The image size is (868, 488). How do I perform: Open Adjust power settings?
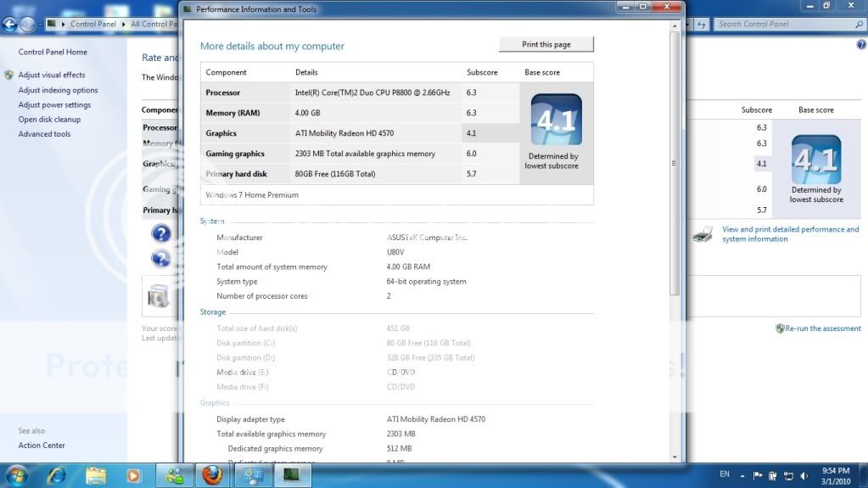[x=54, y=105]
